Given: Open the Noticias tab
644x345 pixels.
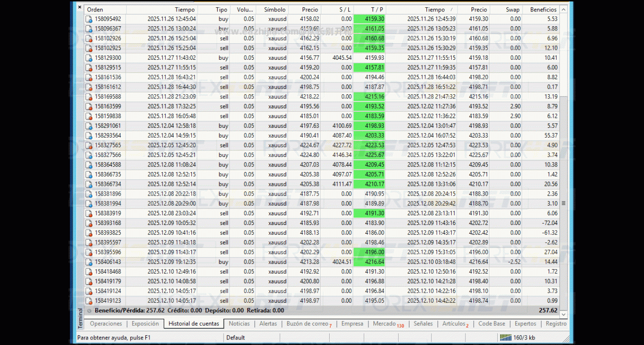Looking at the screenshot, I should [x=239, y=324].
